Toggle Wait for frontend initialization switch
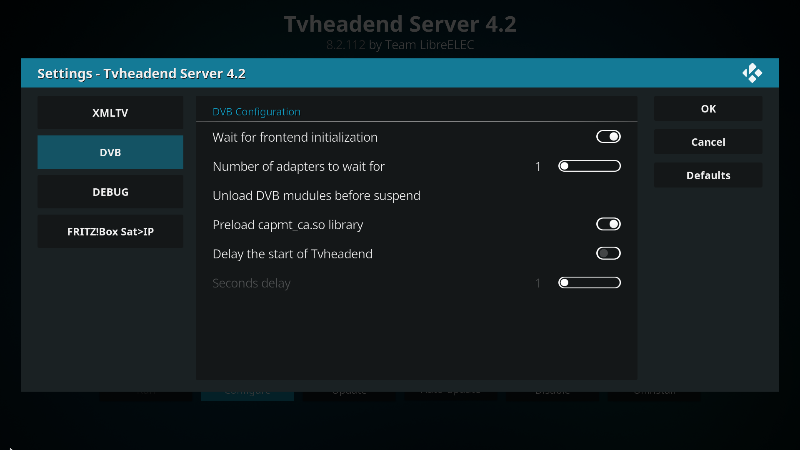Image resolution: width=800 pixels, height=450 pixels. point(608,137)
